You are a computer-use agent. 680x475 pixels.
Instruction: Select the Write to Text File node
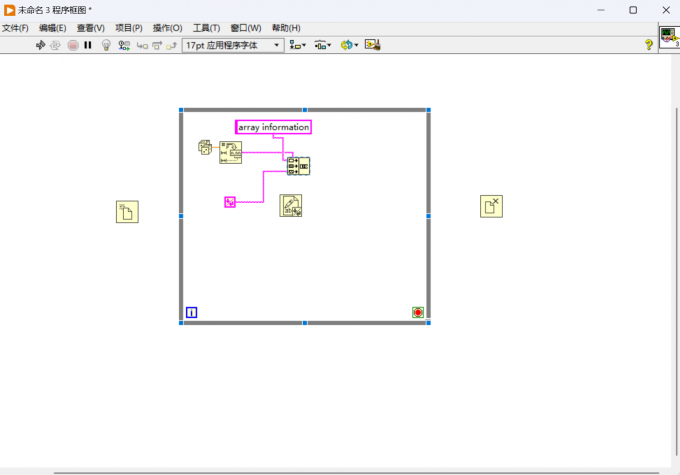[291, 206]
